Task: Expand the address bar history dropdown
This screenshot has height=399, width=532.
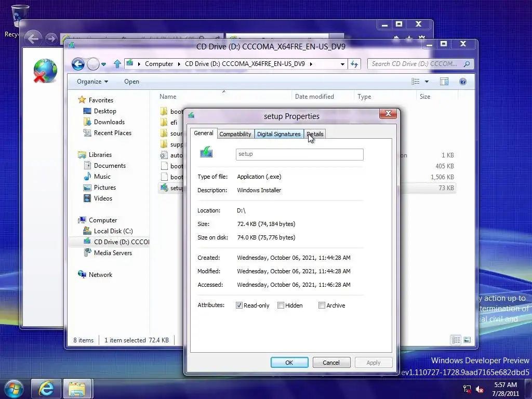Action: pyautogui.click(x=342, y=64)
